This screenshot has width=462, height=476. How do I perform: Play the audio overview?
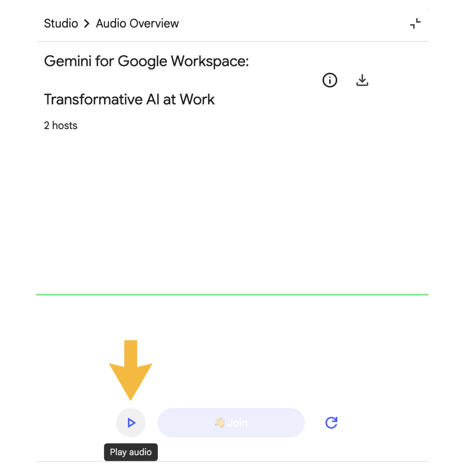pos(131,423)
